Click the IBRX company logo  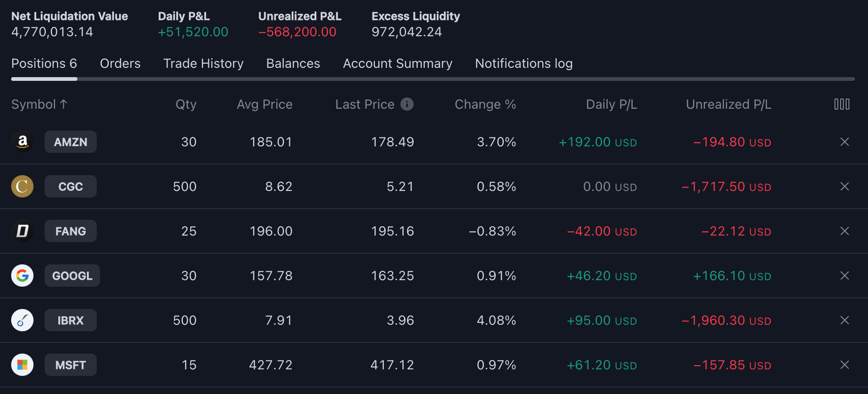(x=22, y=320)
